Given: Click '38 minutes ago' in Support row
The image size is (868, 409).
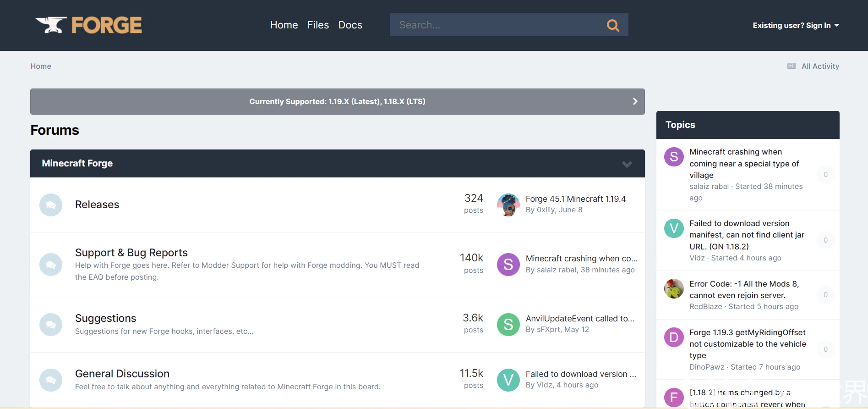Looking at the screenshot, I should pos(608,270).
